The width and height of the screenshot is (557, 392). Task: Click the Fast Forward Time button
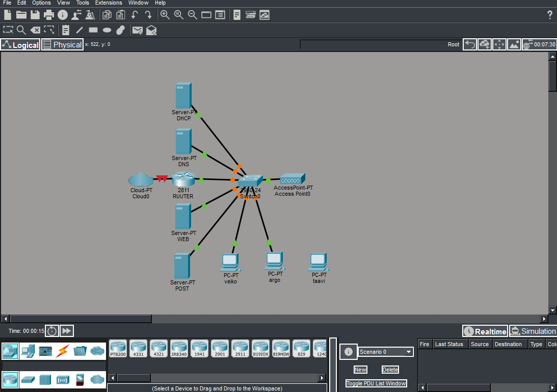tap(66, 331)
